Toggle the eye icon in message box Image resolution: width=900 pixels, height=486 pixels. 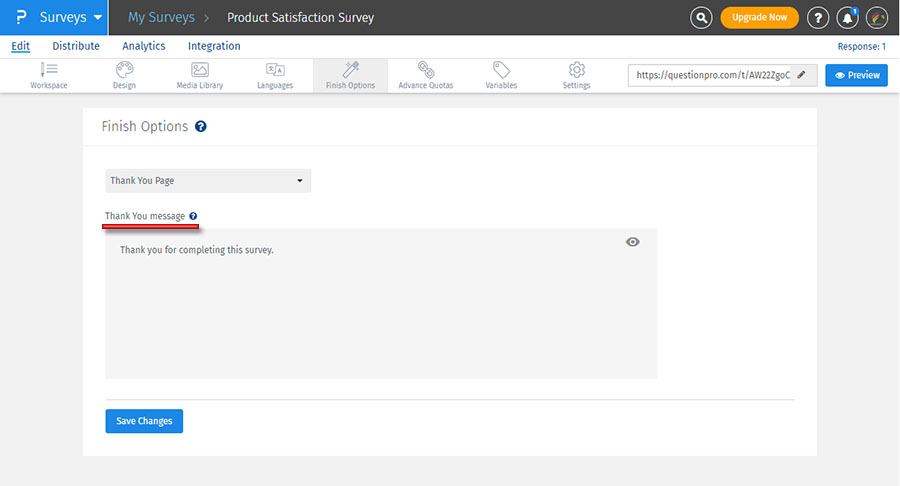click(x=632, y=242)
